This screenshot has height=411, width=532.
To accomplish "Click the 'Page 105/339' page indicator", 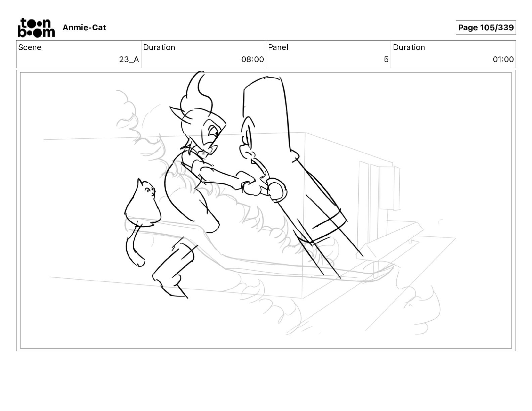I will pos(486,28).
